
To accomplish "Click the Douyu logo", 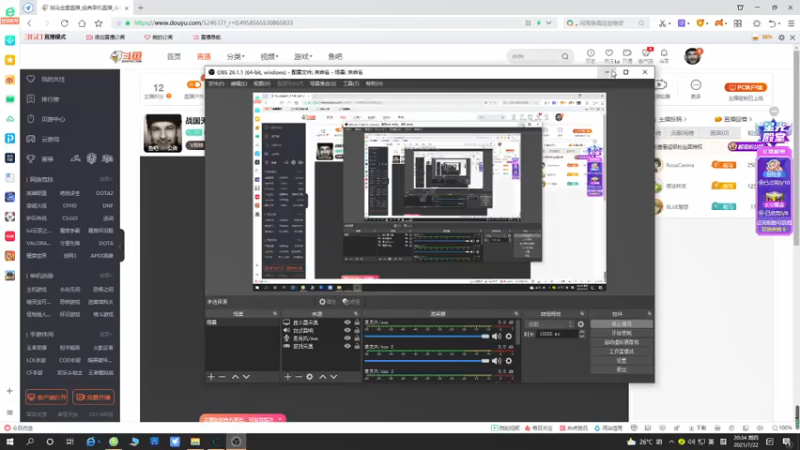I will [127, 56].
